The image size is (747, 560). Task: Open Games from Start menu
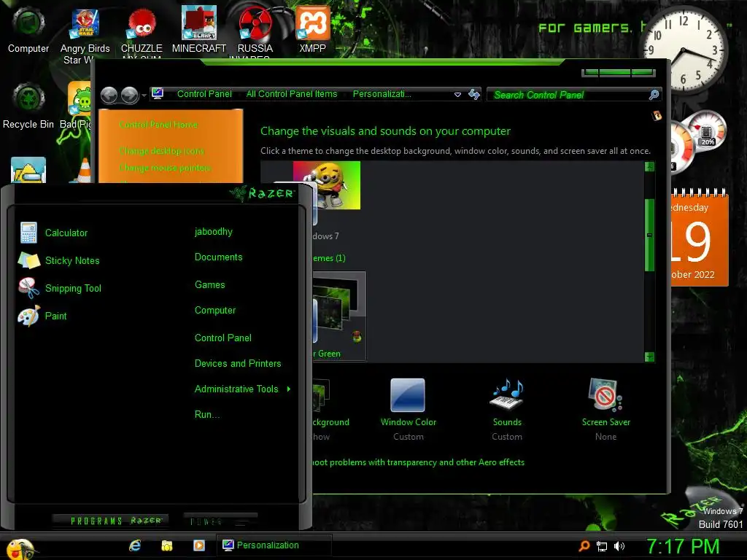click(x=209, y=285)
